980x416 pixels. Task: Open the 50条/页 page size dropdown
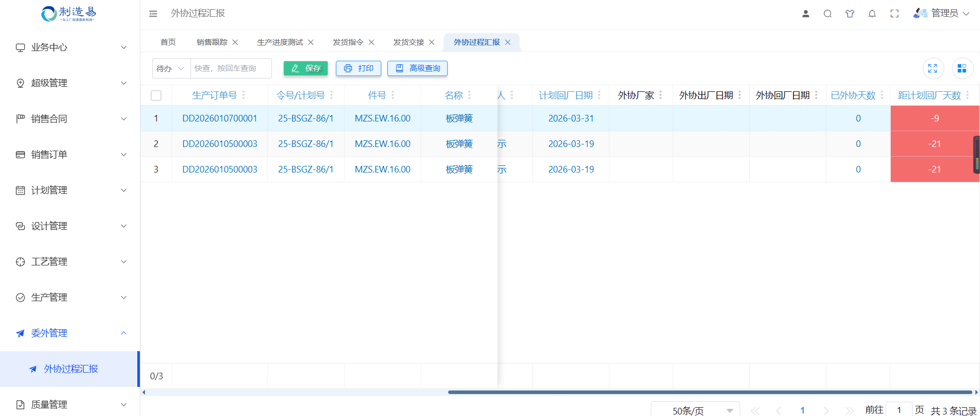[x=695, y=410]
